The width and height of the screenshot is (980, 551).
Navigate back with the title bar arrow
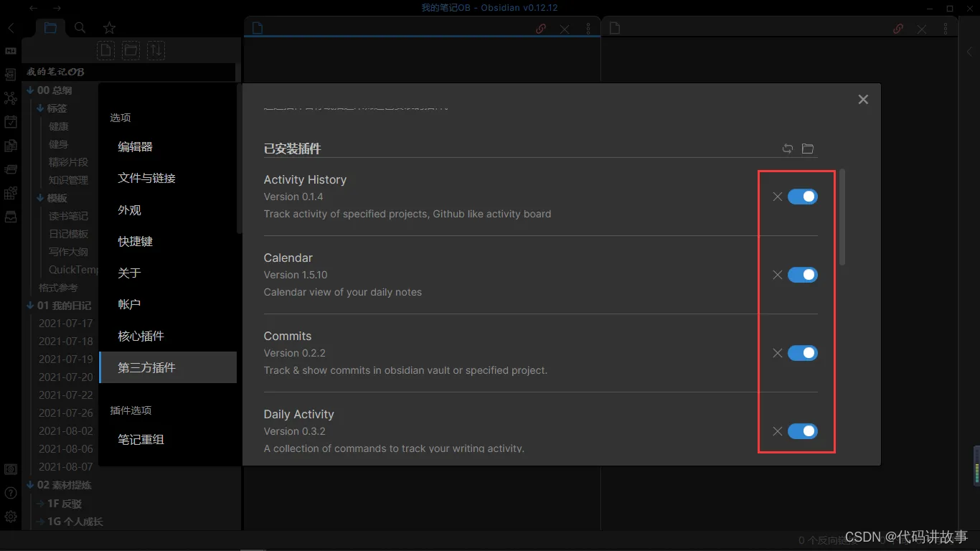click(x=34, y=8)
